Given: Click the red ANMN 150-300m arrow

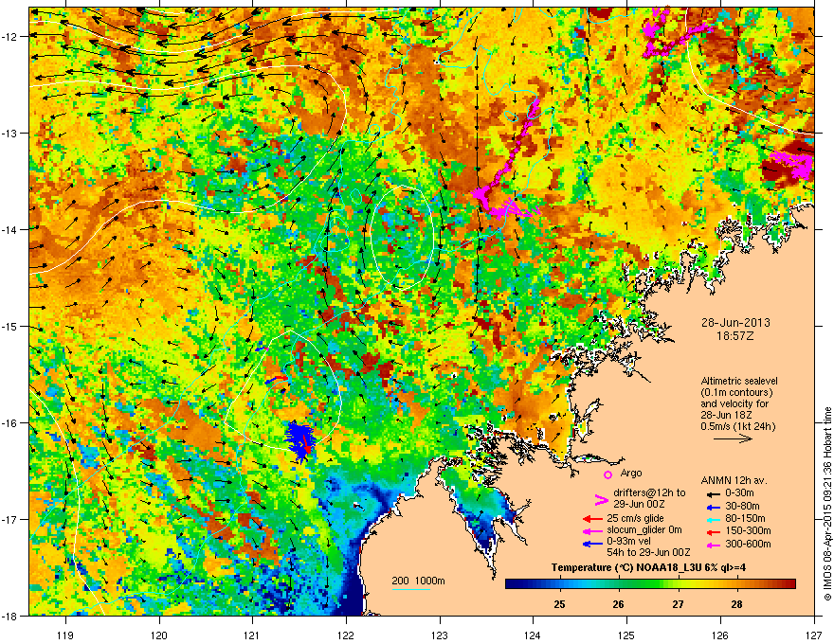Looking at the screenshot, I should 712,531.
